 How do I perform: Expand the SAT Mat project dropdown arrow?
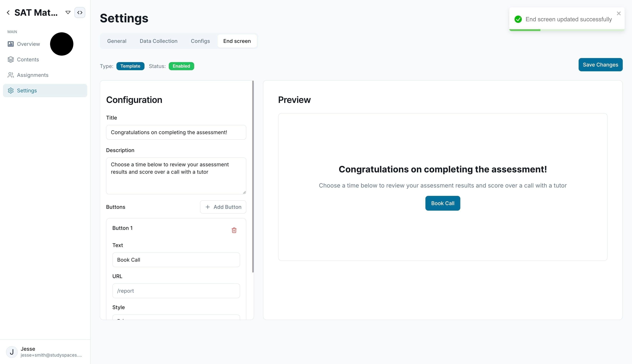(68, 13)
